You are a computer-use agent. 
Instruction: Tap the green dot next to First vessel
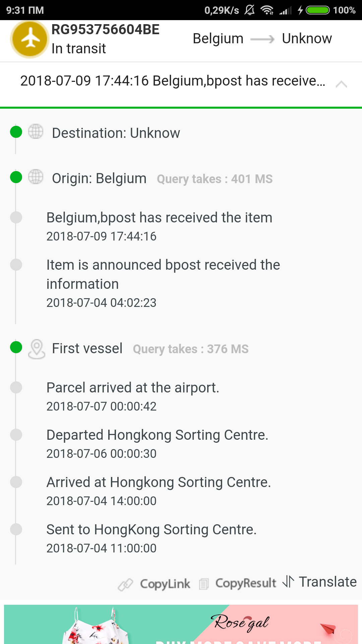pos(16,347)
